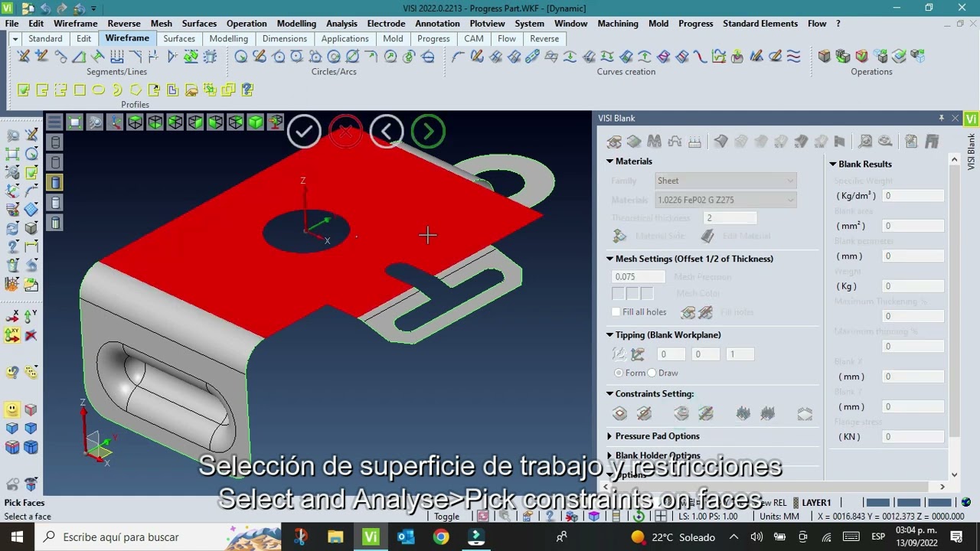The height and width of the screenshot is (551, 980).
Task: Confirm selection with the white checkmark button
Action: point(304,132)
